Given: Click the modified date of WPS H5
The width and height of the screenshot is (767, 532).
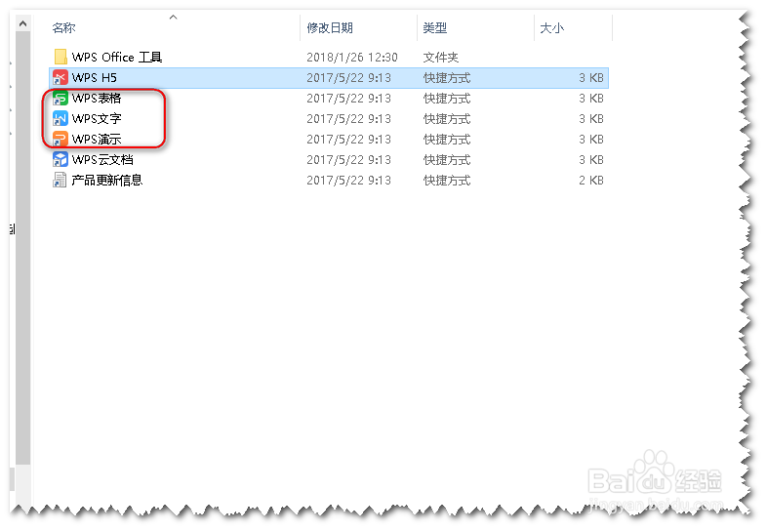Looking at the screenshot, I should click(348, 78).
